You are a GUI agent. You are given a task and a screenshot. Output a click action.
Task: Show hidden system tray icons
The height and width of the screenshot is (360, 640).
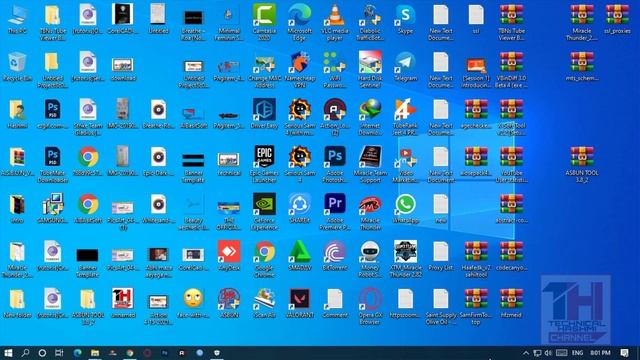[526, 353]
